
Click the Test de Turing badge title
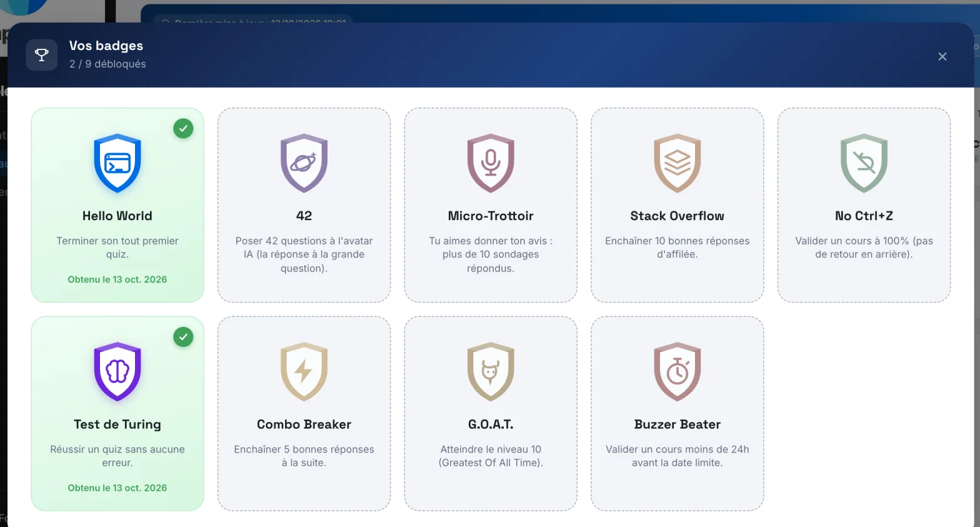point(117,424)
